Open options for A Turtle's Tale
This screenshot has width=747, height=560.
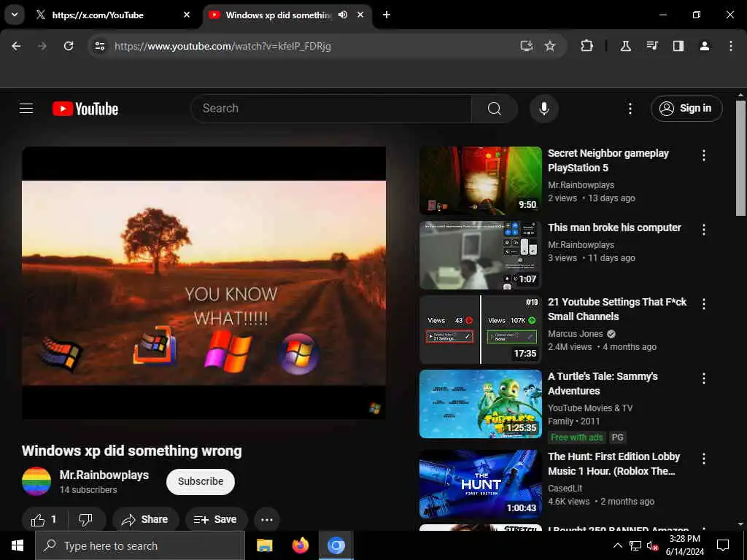point(704,378)
